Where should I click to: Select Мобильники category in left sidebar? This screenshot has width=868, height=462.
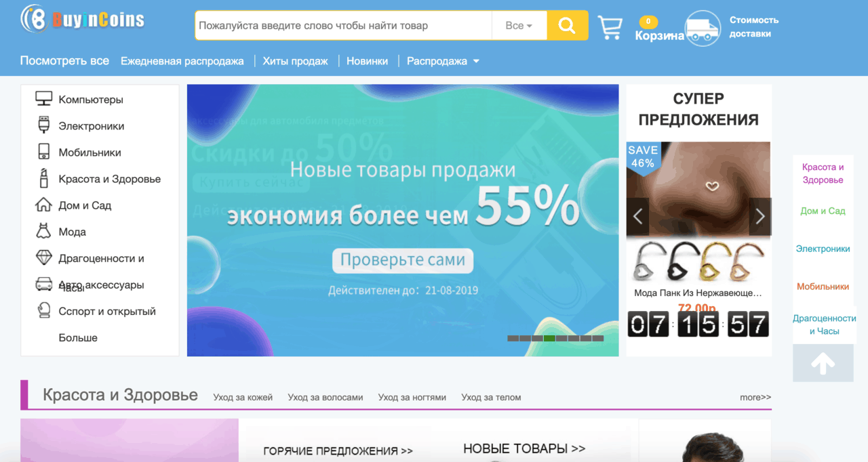click(90, 152)
